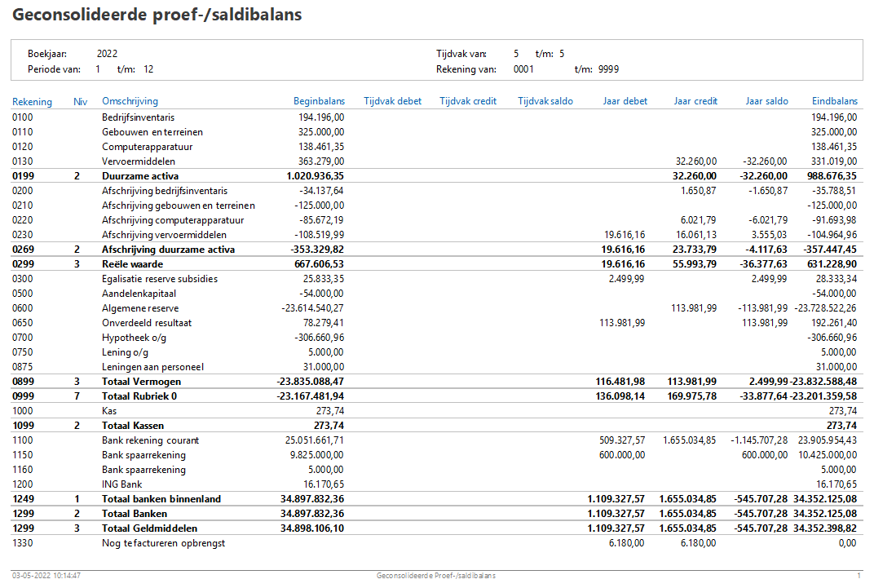Screen dimensions: 874x588
Task: Click the Jaar saldo column header
Action: pos(766,101)
